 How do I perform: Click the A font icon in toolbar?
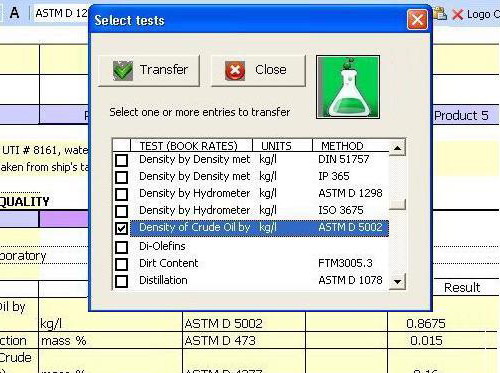coord(14,13)
